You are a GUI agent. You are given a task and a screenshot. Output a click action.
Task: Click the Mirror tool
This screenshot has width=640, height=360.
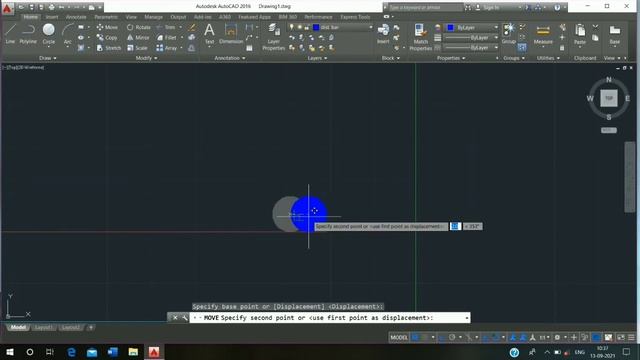pyautogui.click(x=138, y=38)
